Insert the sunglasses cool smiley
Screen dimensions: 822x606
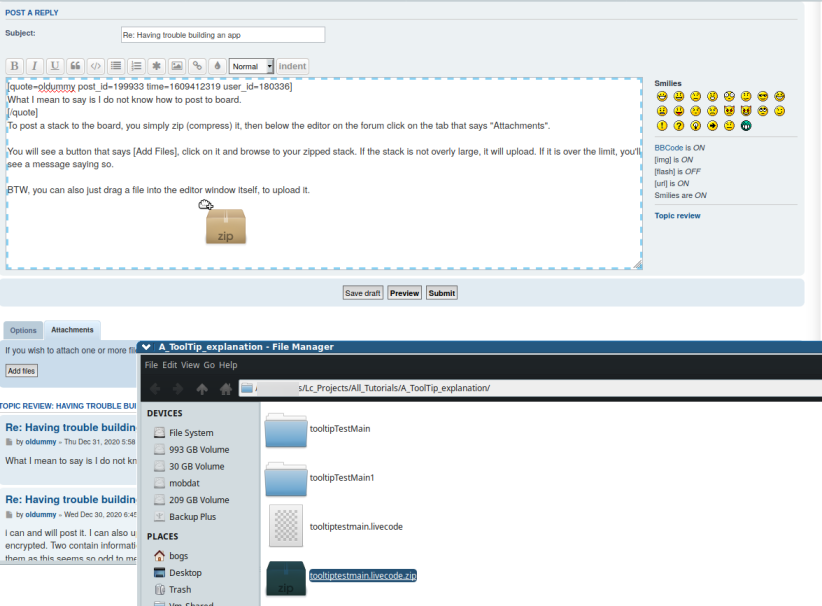click(x=763, y=96)
